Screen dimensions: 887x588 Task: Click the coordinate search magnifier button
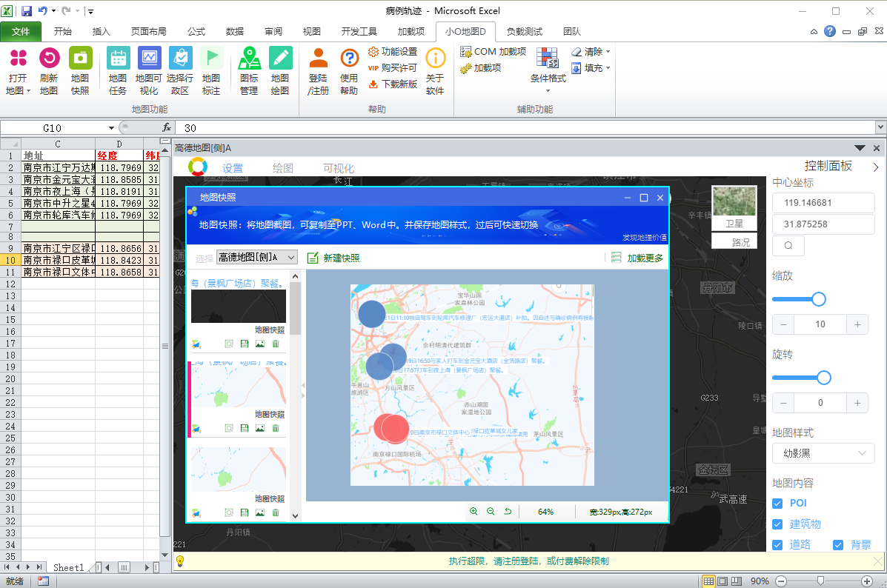(x=788, y=246)
